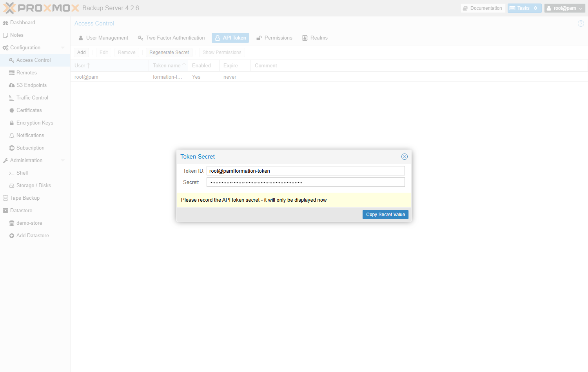Select Access Control in the sidebar
Image resolution: width=588 pixels, height=372 pixels.
pos(35,60)
